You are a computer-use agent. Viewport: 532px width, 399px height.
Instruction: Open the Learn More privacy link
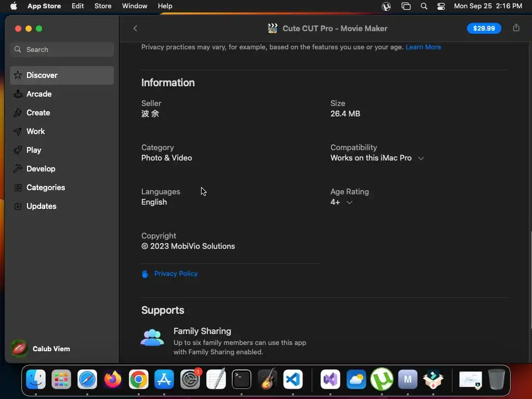pos(423,47)
